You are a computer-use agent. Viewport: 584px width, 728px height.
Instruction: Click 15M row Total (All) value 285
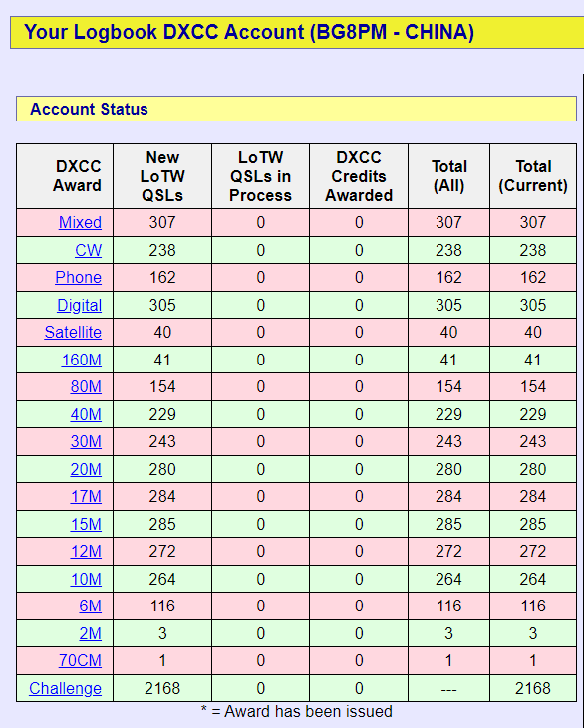click(448, 524)
